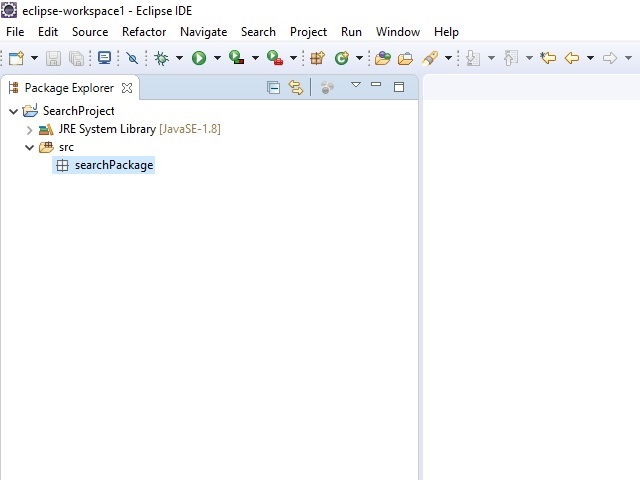Click the Search flashlight icon
The width and height of the screenshot is (640, 480).
(430, 58)
